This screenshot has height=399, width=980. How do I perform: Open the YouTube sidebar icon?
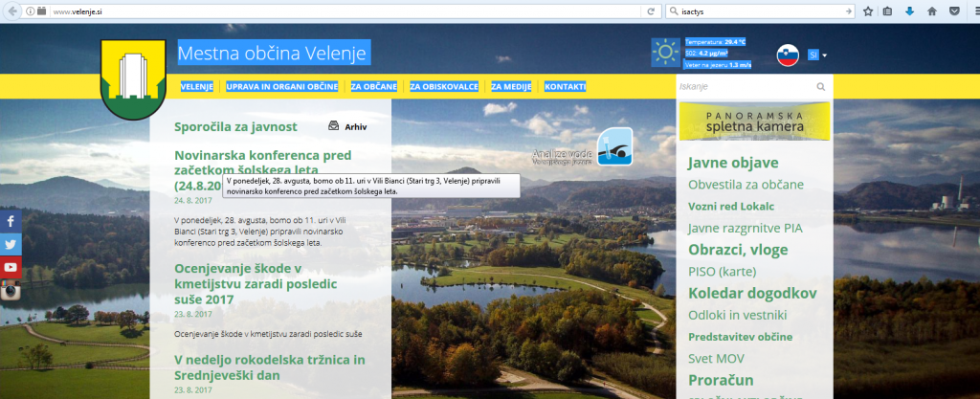point(11,267)
